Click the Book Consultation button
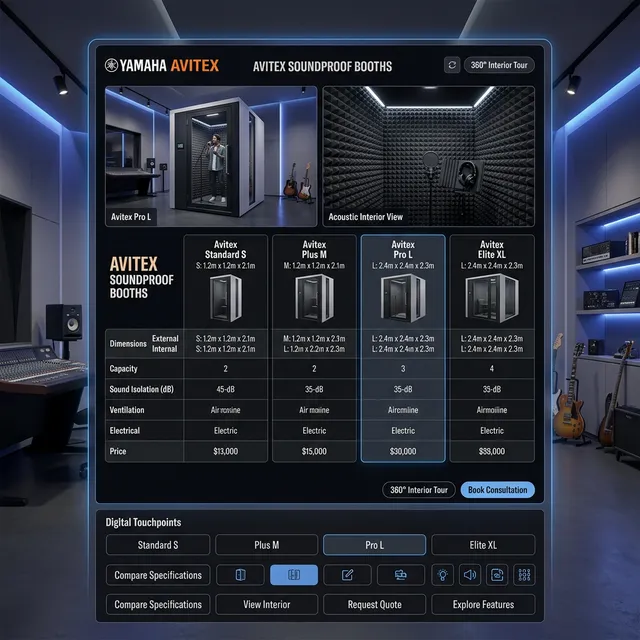The width and height of the screenshot is (640, 640). coord(498,490)
